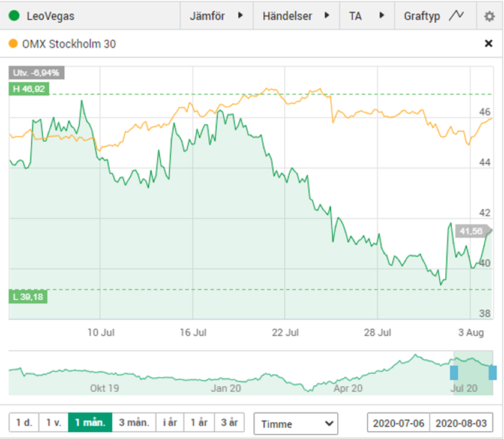Open the Timme interval dropdown
The height and width of the screenshot is (439, 504).
(296, 423)
